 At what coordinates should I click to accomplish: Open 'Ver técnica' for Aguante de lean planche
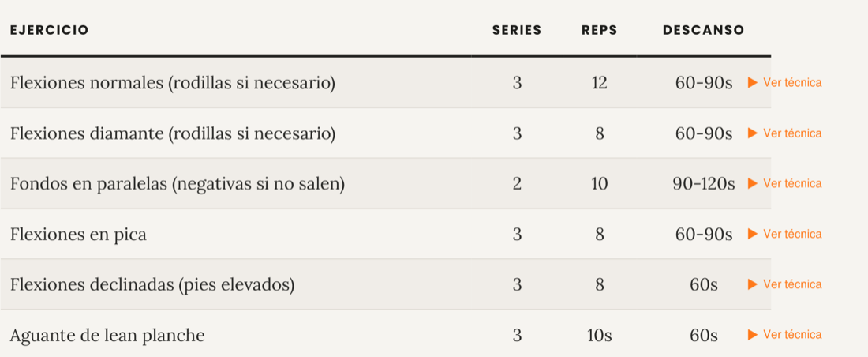click(792, 335)
